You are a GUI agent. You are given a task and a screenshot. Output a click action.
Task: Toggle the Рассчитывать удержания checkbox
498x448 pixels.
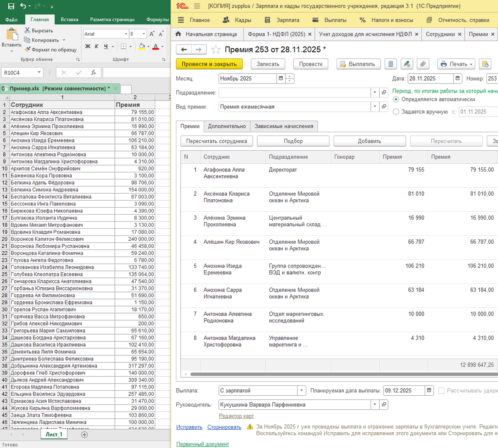pyautogui.click(x=442, y=391)
